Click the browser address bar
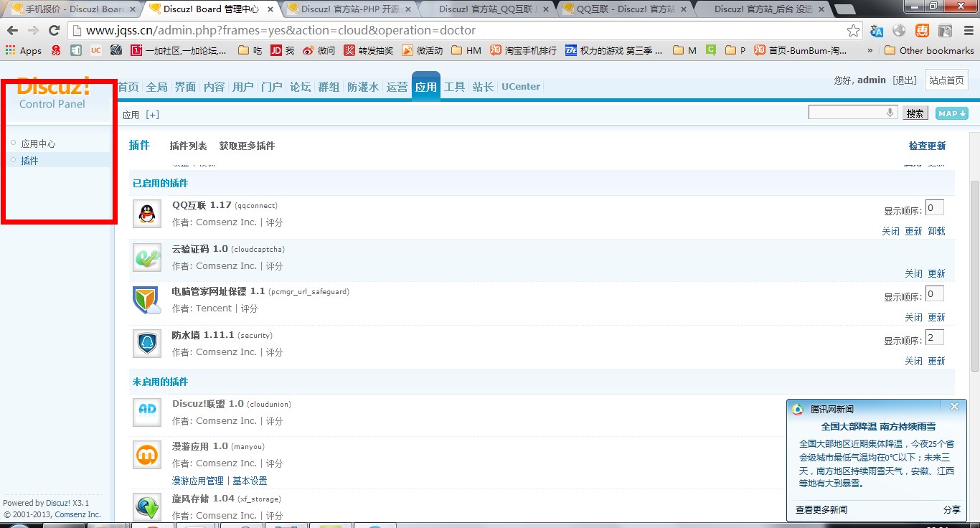The image size is (980, 528). coord(465,31)
